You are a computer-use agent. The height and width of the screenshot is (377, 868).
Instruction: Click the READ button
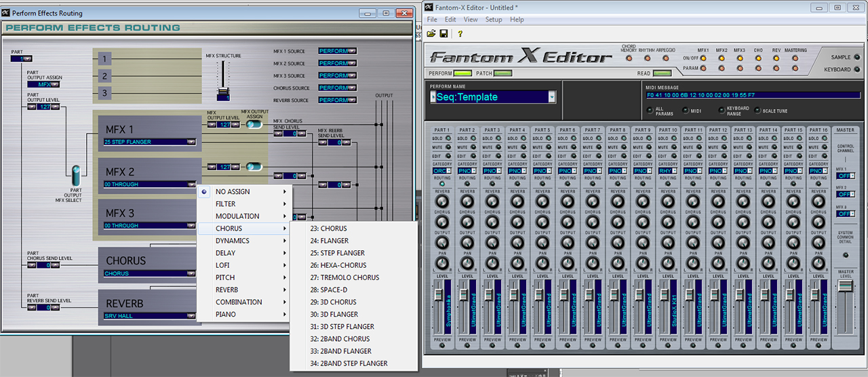click(662, 73)
